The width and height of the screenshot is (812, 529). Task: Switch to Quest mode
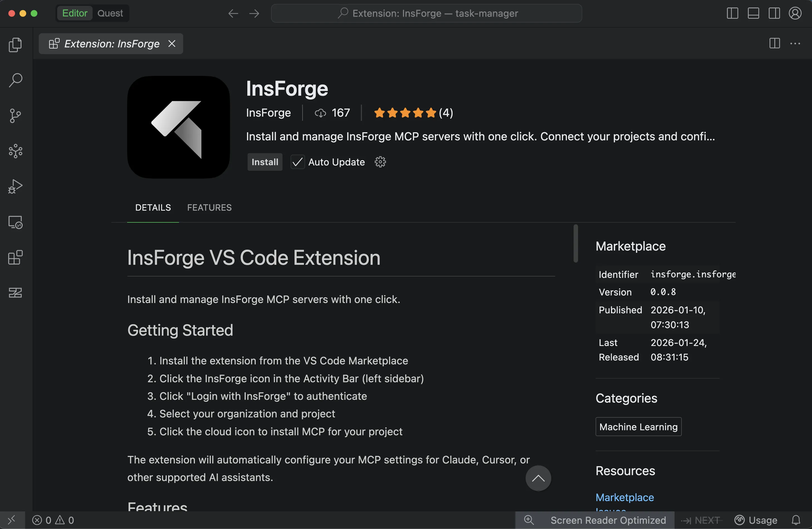(110, 13)
